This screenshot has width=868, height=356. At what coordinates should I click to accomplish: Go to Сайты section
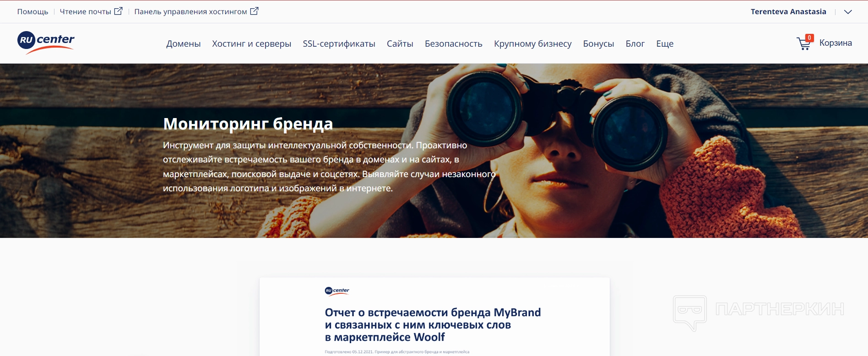pyautogui.click(x=400, y=43)
